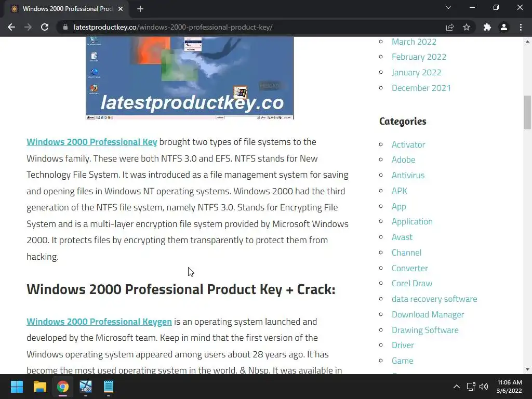Follow the Windows 2000 Professional Keygen link

click(99, 322)
